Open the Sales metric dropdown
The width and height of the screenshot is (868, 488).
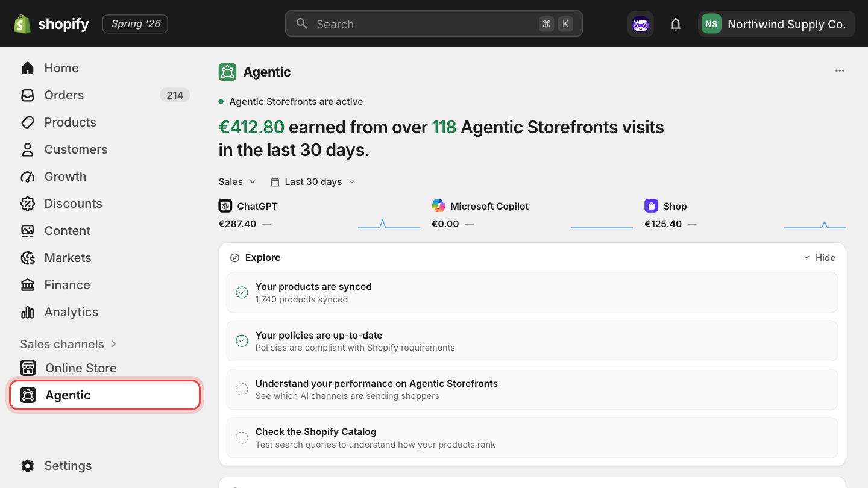[x=237, y=181]
